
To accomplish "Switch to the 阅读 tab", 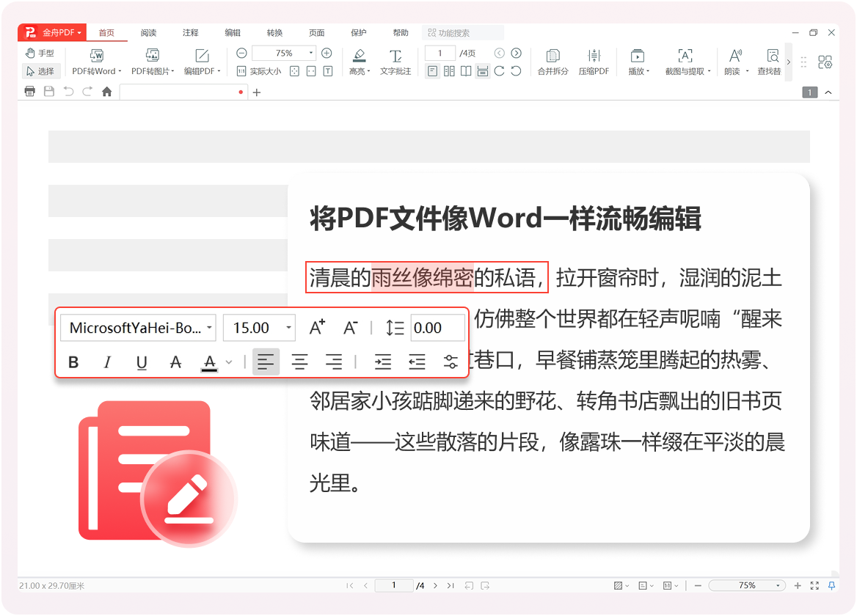I will click(149, 33).
